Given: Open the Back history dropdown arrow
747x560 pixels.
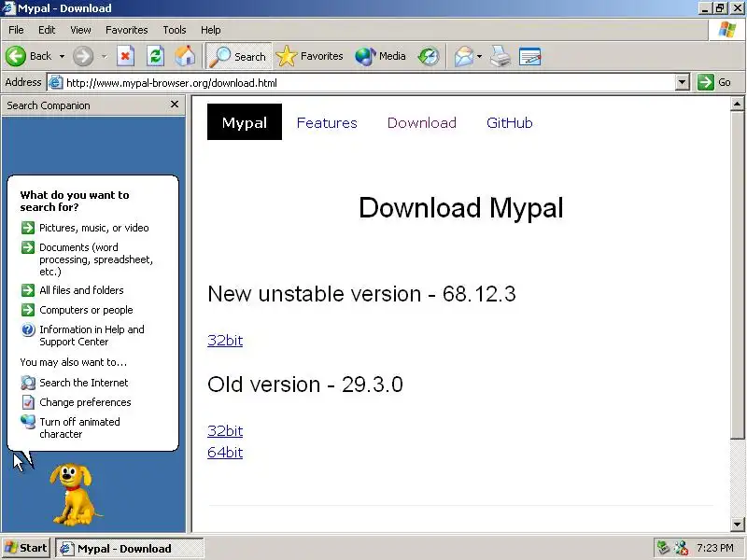Looking at the screenshot, I should pos(62,56).
